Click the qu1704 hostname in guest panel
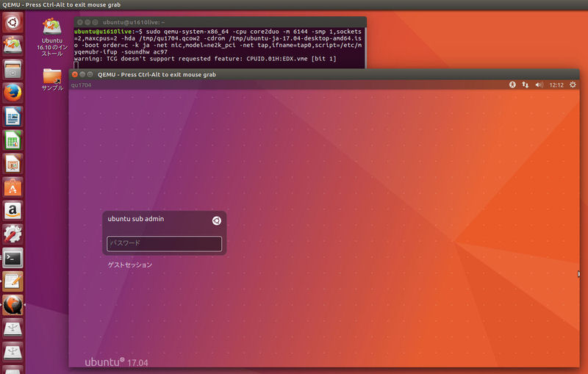The image size is (588, 374). (81, 85)
